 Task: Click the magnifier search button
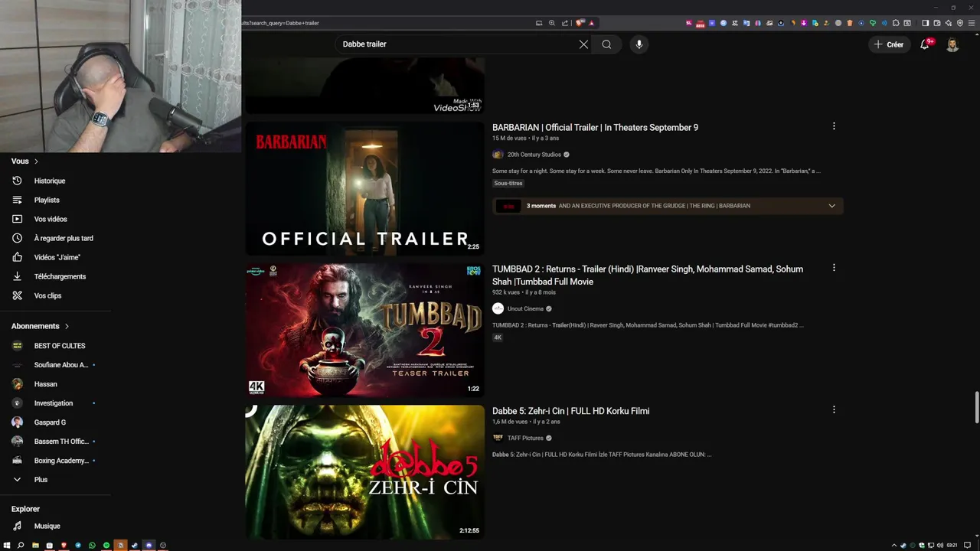606,44
